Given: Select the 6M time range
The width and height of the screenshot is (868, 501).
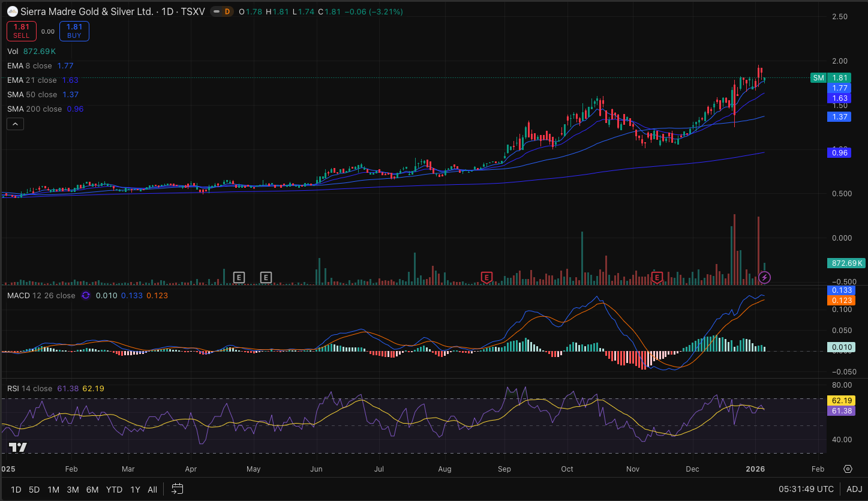Looking at the screenshot, I should [92, 490].
